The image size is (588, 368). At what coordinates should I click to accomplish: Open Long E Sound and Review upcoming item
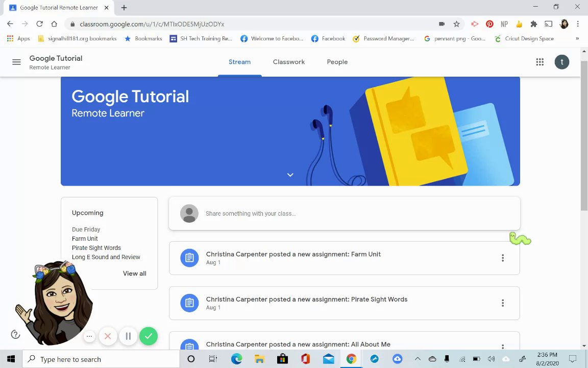[106, 257]
